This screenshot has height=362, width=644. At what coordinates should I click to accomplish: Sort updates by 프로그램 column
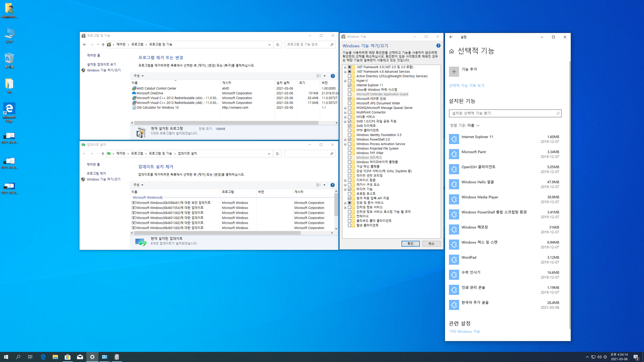238,192
